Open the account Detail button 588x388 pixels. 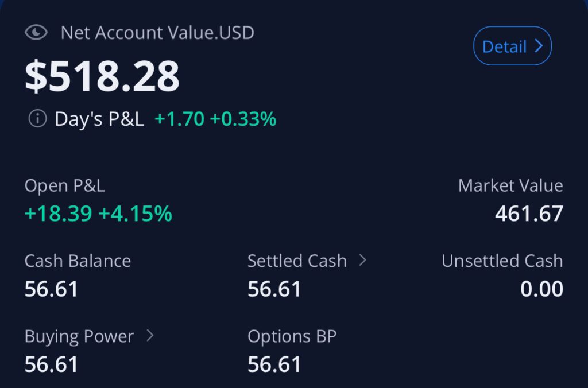tap(512, 46)
